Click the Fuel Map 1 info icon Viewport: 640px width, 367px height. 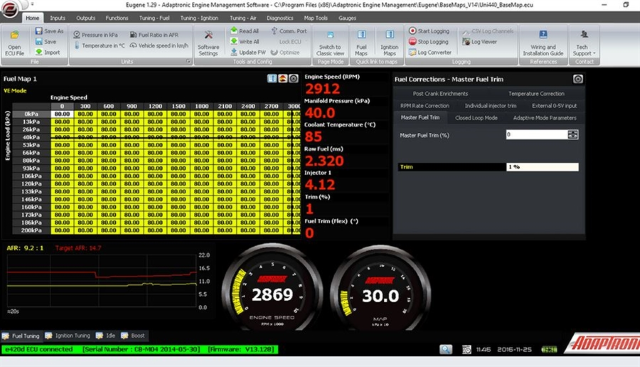coord(272,78)
